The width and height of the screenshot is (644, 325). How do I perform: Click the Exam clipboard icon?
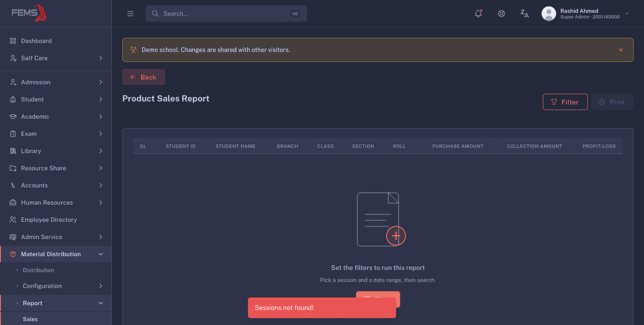13,134
